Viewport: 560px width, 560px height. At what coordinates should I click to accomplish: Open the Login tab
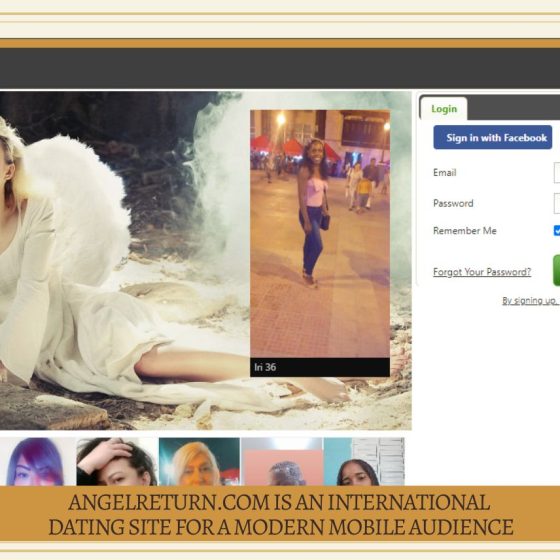click(444, 109)
